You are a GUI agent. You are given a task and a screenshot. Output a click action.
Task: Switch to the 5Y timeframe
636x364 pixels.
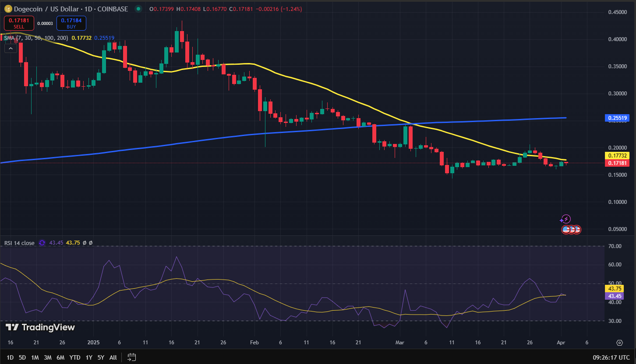(100, 357)
